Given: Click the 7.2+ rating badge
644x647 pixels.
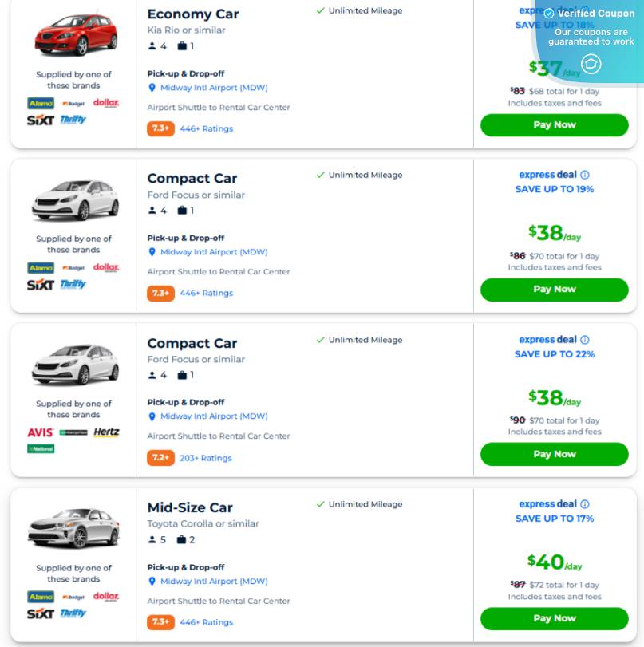Looking at the screenshot, I should (160, 458).
